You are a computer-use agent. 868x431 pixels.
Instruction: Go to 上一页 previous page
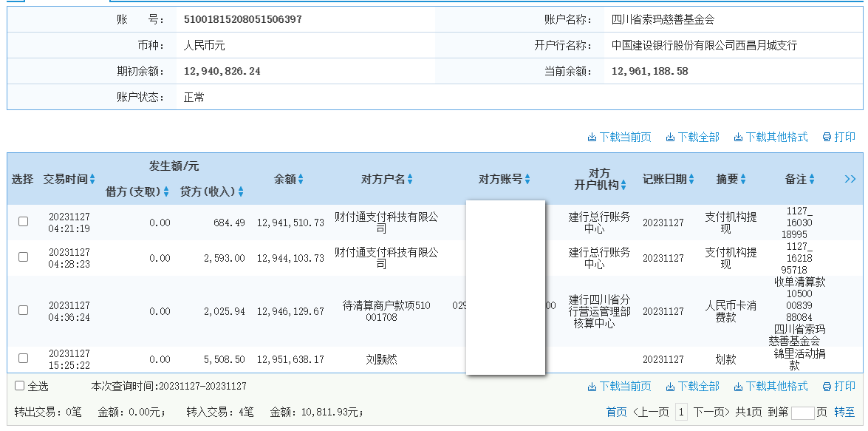[651, 413]
